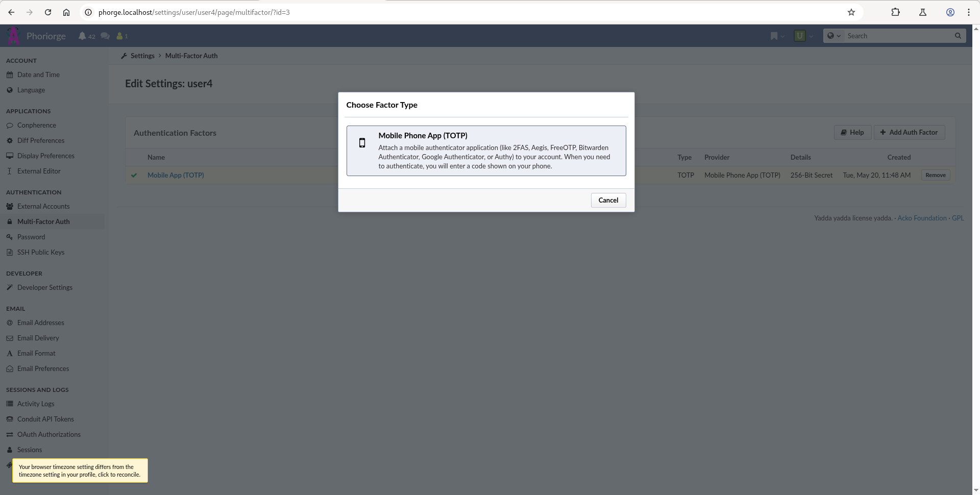980x495 pixels.
Task: Open the browser profile icon
Action: pyautogui.click(x=950, y=12)
